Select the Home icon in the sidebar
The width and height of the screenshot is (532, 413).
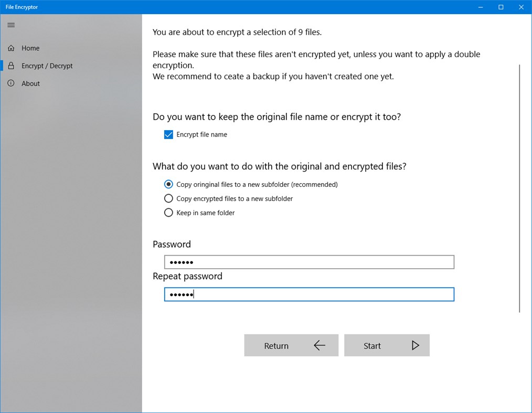click(10, 48)
